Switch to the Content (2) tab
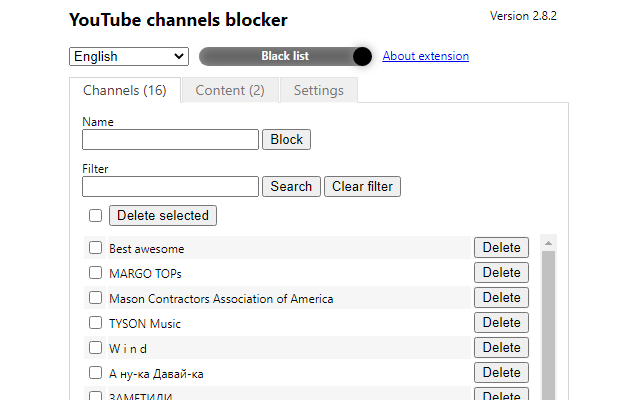640x400 pixels. point(229,90)
